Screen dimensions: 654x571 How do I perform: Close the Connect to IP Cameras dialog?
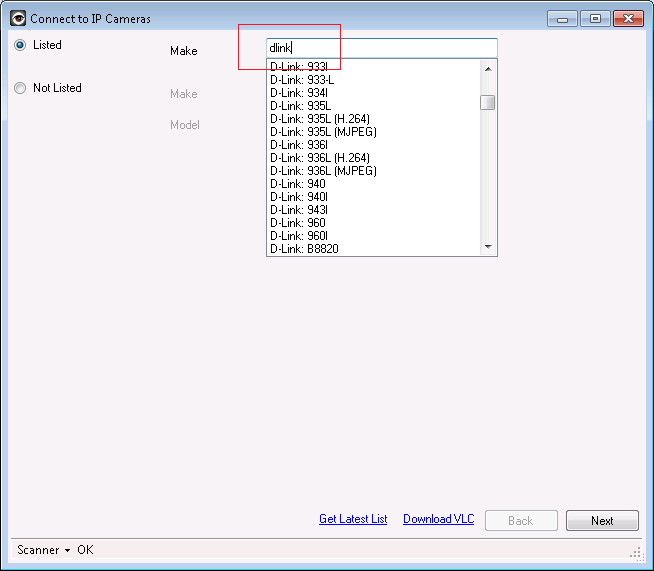click(x=628, y=18)
